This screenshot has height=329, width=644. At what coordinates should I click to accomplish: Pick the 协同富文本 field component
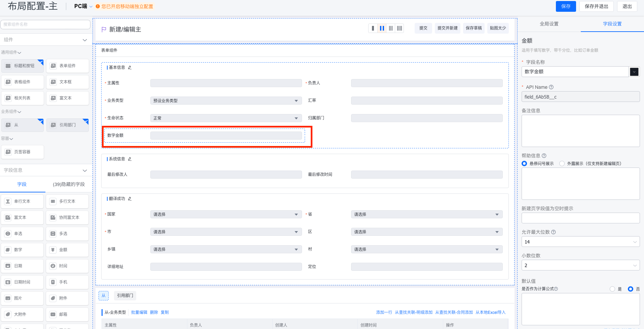67,218
